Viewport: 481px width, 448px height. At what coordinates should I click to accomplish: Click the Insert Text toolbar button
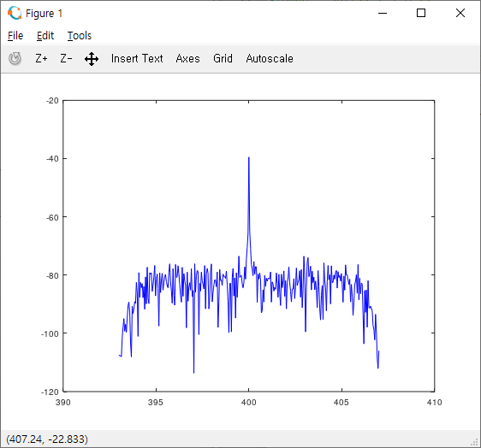pyautogui.click(x=137, y=58)
